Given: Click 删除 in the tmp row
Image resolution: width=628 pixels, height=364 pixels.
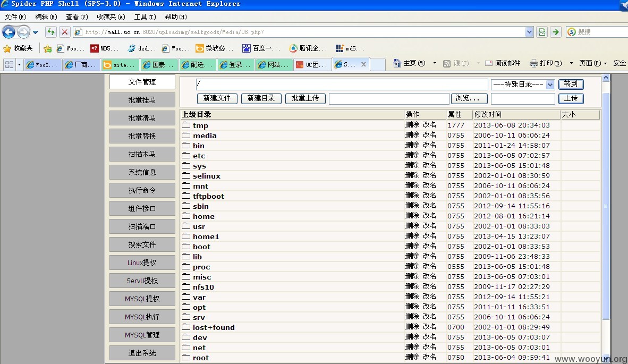Looking at the screenshot, I should coord(412,125).
